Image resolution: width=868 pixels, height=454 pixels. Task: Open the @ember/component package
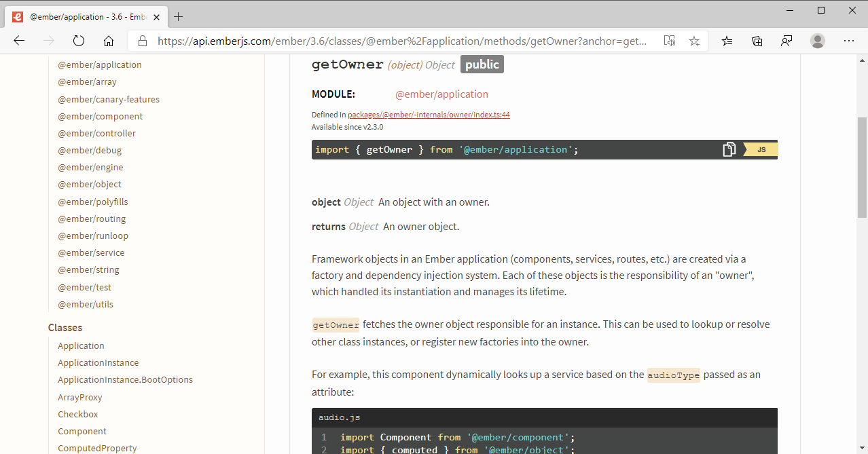[x=101, y=116]
